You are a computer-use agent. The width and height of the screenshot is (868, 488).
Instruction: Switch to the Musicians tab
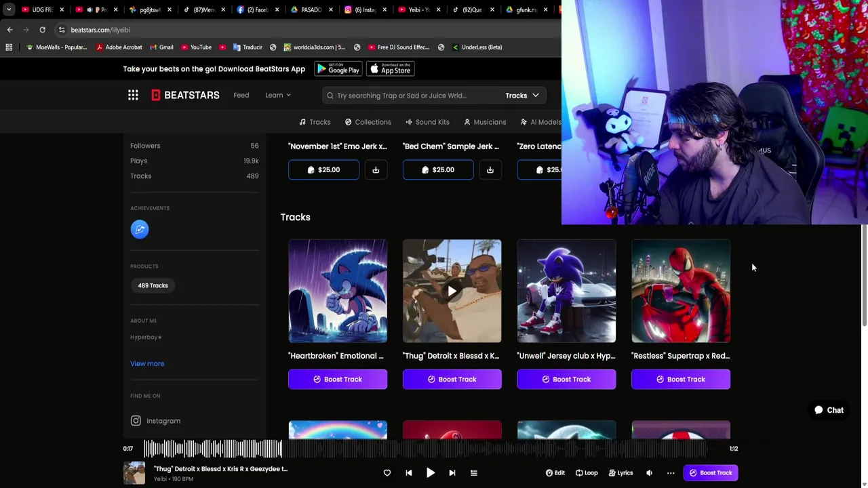(485, 122)
